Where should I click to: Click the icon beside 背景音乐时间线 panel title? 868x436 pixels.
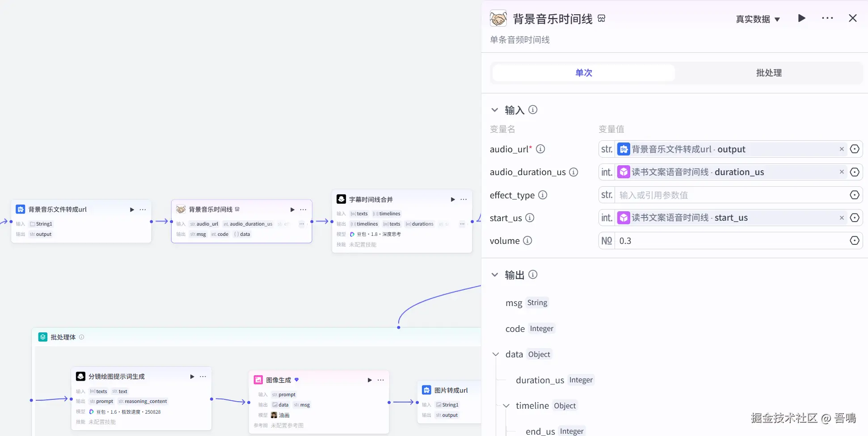[x=602, y=18]
